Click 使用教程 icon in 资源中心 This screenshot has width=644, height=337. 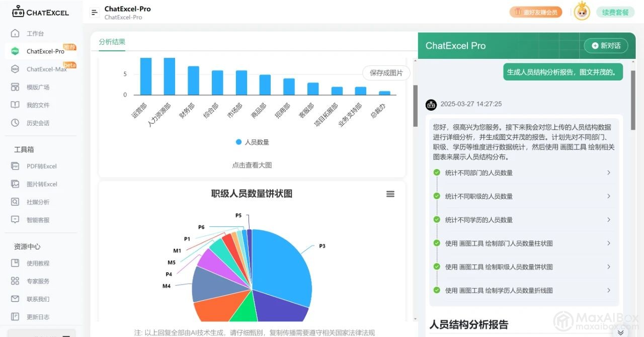pyautogui.click(x=15, y=263)
